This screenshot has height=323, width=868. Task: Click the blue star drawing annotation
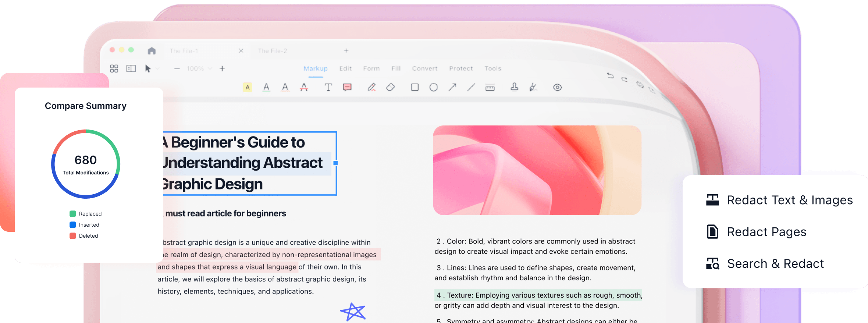(x=353, y=312)
